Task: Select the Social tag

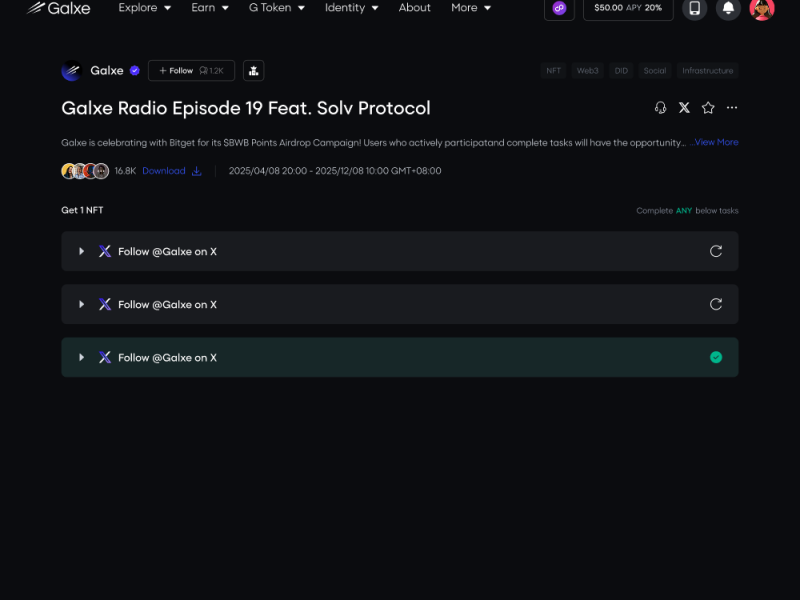Action: click(x=655, y=70)
